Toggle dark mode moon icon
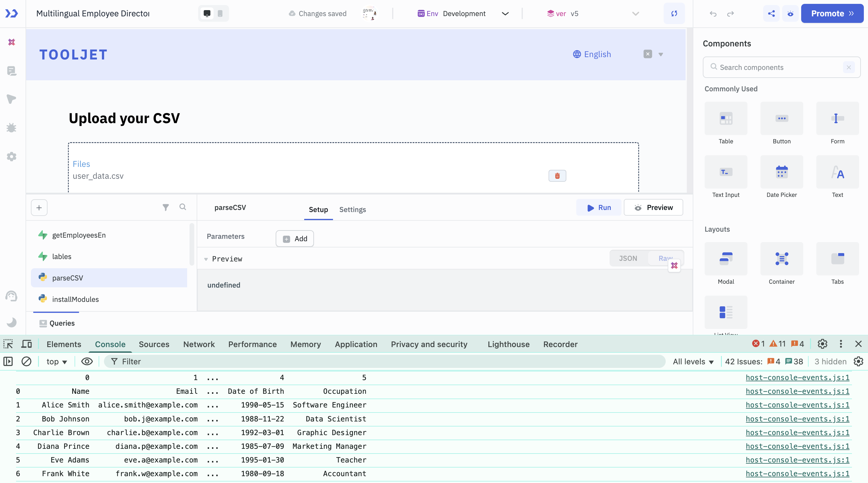The width and height of the screenshot is (868, 483). pos(12,322)
